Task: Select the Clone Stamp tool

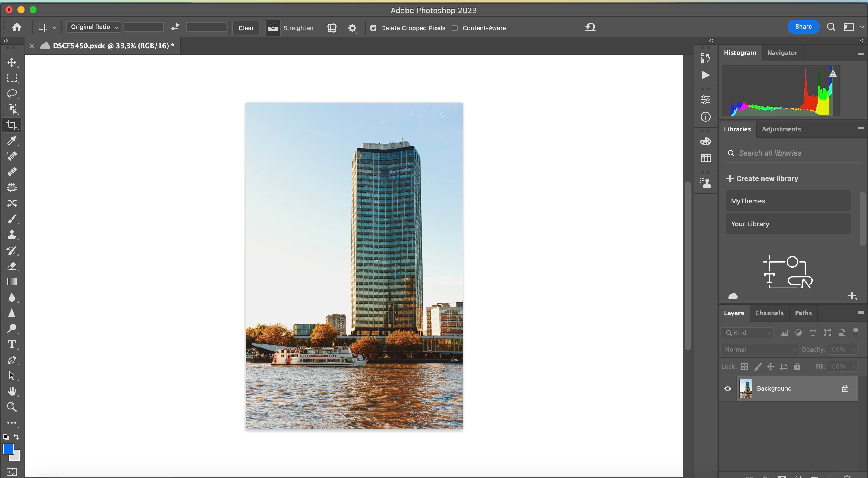Action: 12,235
